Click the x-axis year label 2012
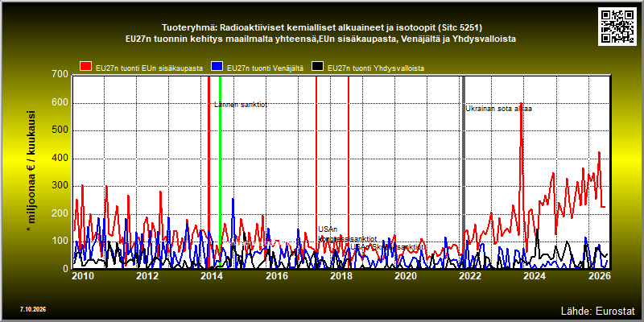Image resolution: width=644 pixels, height=322 pixels. (147, 276)
